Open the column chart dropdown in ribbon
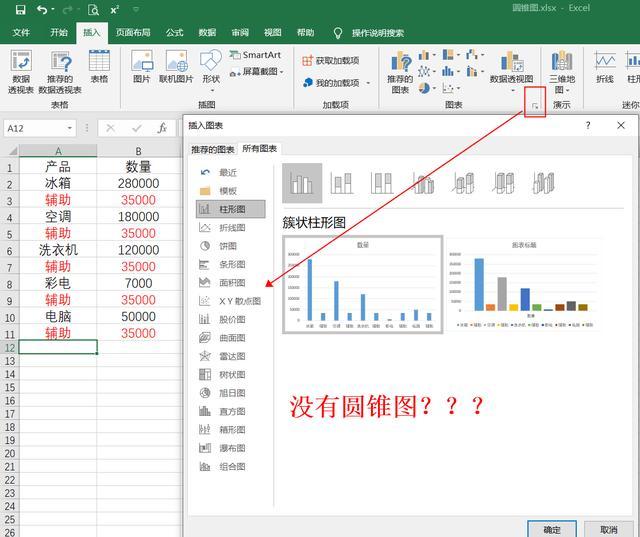 pyautogui.click(x=427, y=55)
